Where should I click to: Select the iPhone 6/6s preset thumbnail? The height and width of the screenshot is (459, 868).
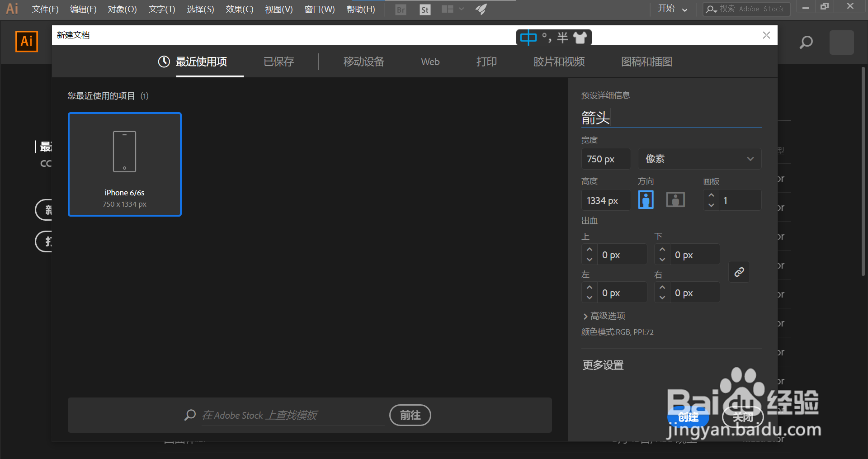pyautogui.click(x=125, y=164)
